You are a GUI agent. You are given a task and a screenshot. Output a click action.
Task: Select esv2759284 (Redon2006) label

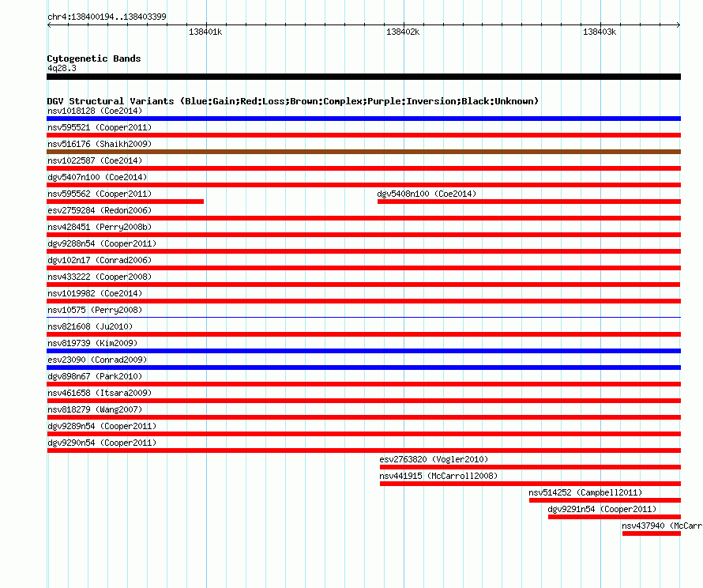[x=100, y=210]
